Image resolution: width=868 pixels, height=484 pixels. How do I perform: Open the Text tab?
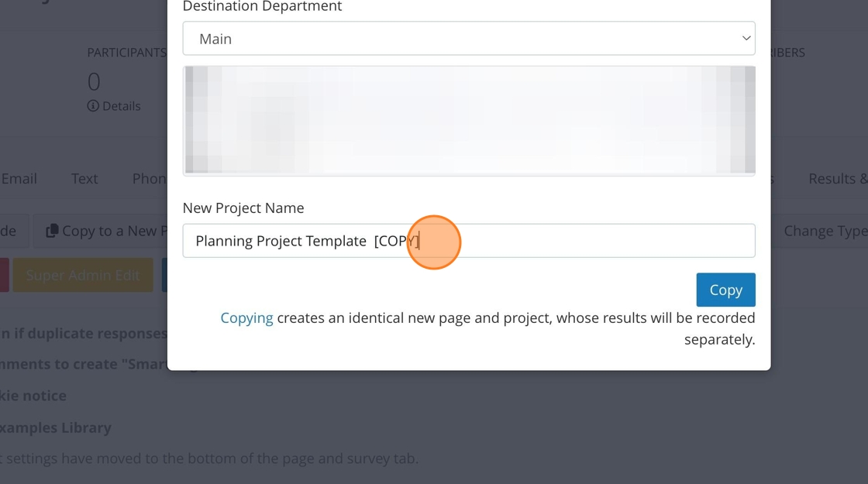(x=84, y=179)
